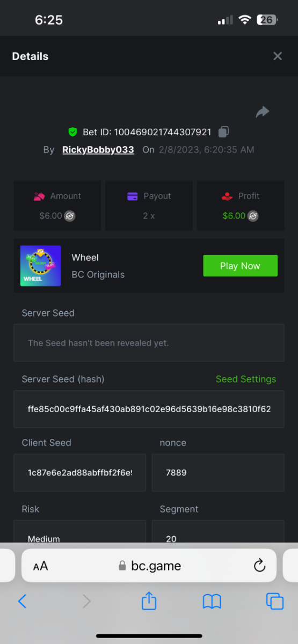Close the Details panel

(278, 56)
